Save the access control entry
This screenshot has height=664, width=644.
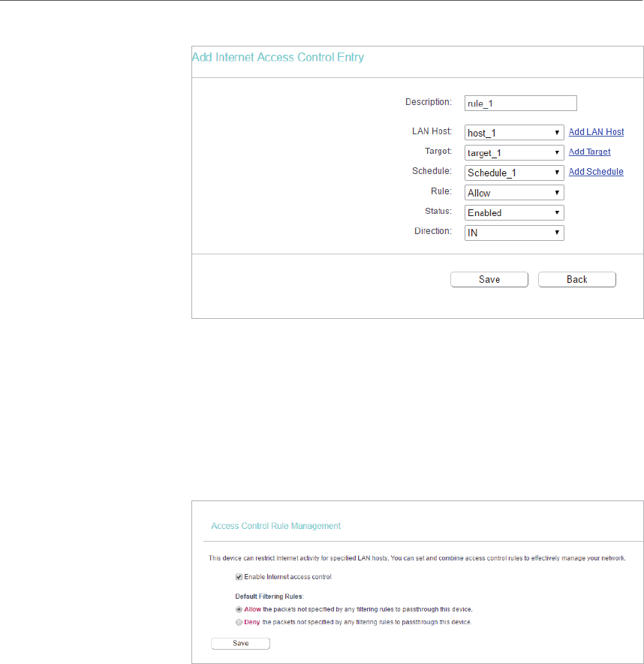(x=489, y=280)
